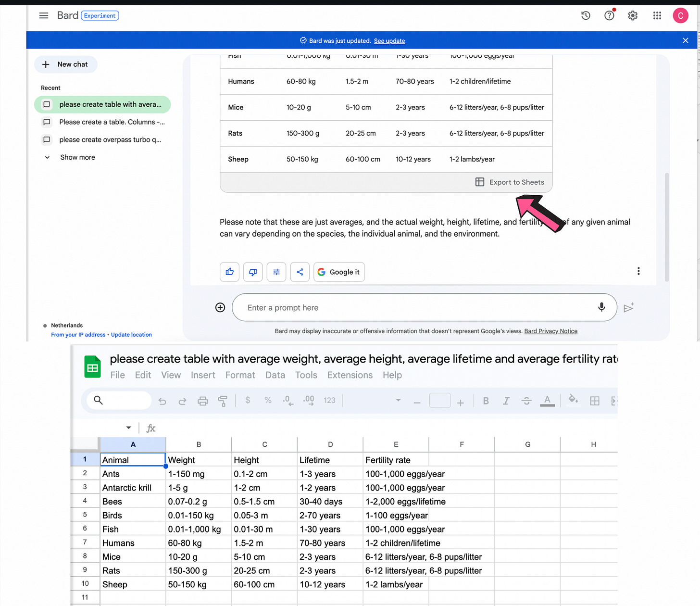This screenshot has height=606, width=700.
Task: Expand Show more recent chats
Action: click(70, 157)
